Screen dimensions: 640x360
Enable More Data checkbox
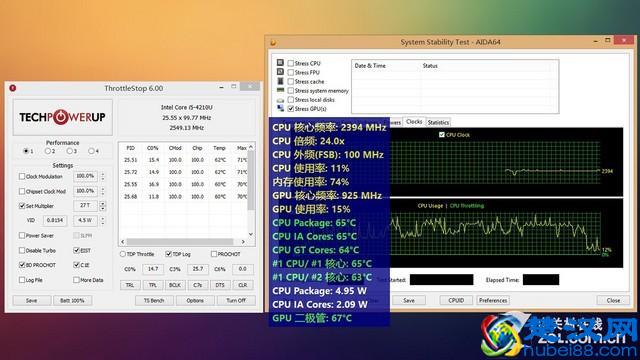76,280
